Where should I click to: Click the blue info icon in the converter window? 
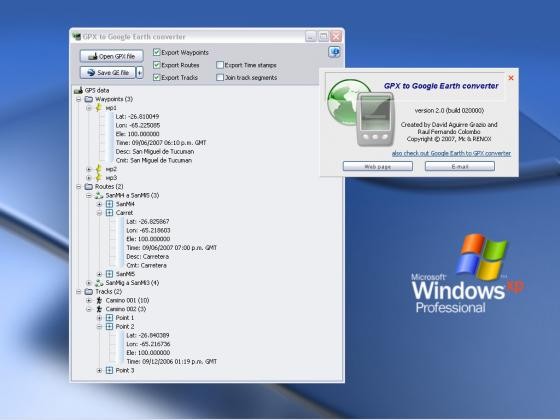(x=334, y=52)
